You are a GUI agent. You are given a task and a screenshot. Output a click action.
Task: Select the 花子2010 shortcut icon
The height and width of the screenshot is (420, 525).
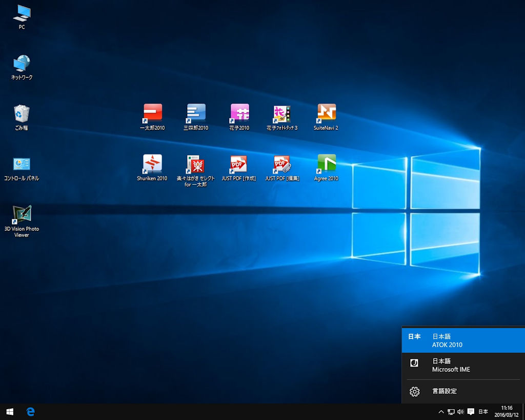[240, 117]
